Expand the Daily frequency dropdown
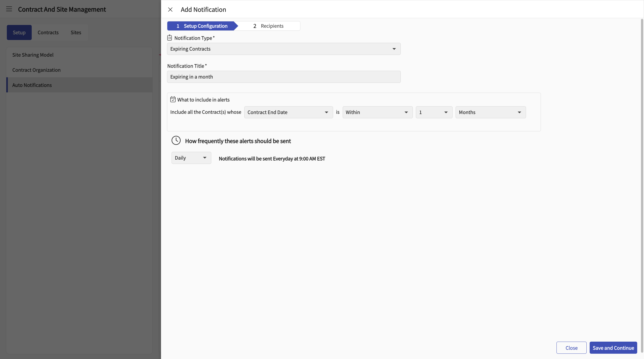 (191, 158)
